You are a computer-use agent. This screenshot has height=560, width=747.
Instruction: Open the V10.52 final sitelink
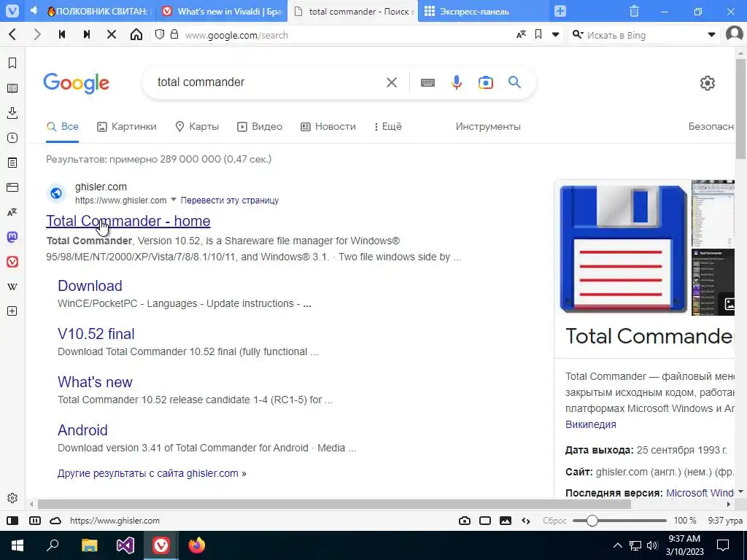(x=96, y=334)
